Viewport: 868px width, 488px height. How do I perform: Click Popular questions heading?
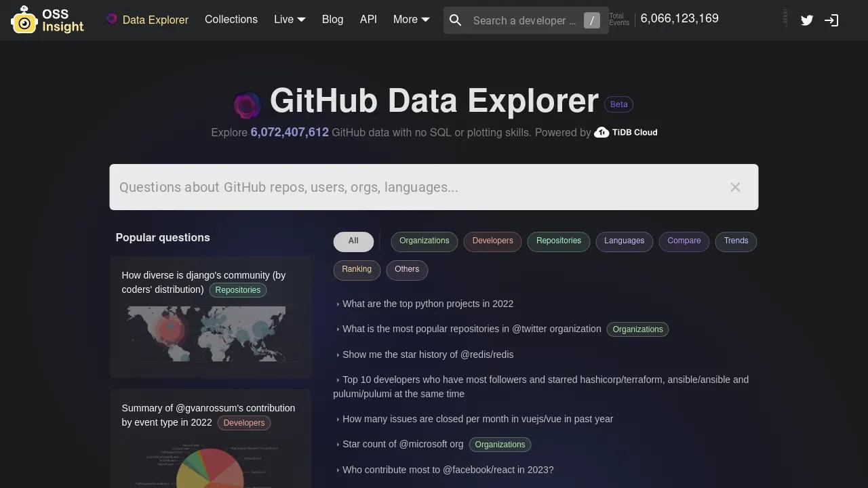(163, 237)
